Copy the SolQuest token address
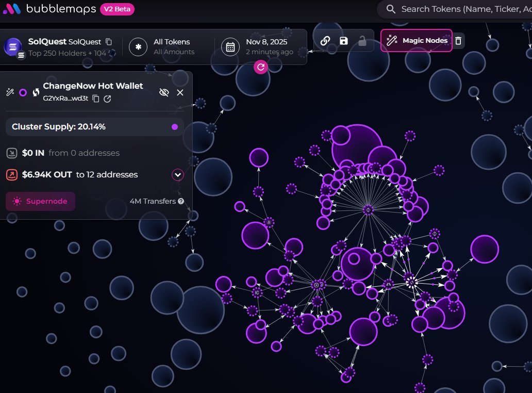This screenshot has width=532, height=393. (109, 42)
